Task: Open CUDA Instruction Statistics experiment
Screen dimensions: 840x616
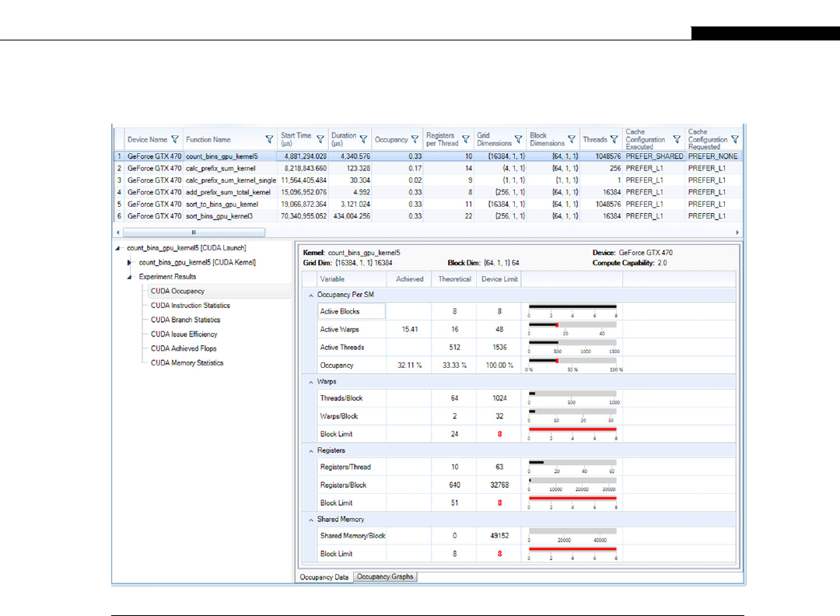Action: click(190, 306)
